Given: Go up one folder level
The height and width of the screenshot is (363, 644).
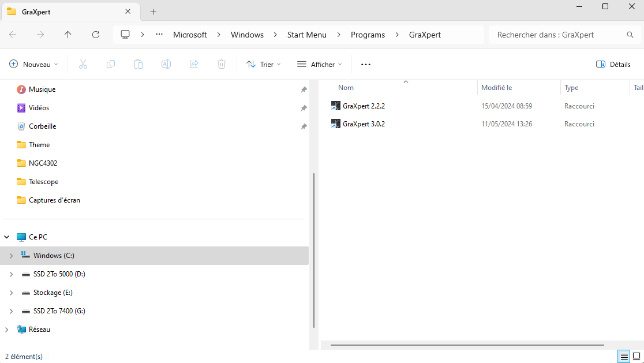Looking at the screenshot, I should point(68,35).
